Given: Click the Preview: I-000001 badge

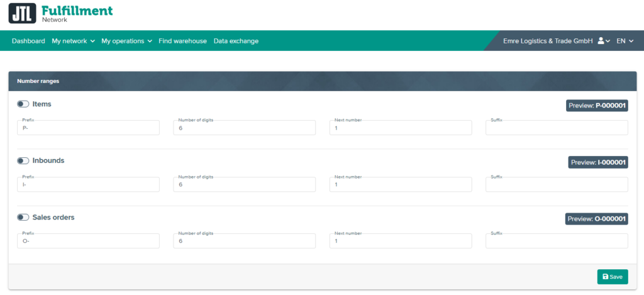Looking at the screenshot, I should click(598, 162).
